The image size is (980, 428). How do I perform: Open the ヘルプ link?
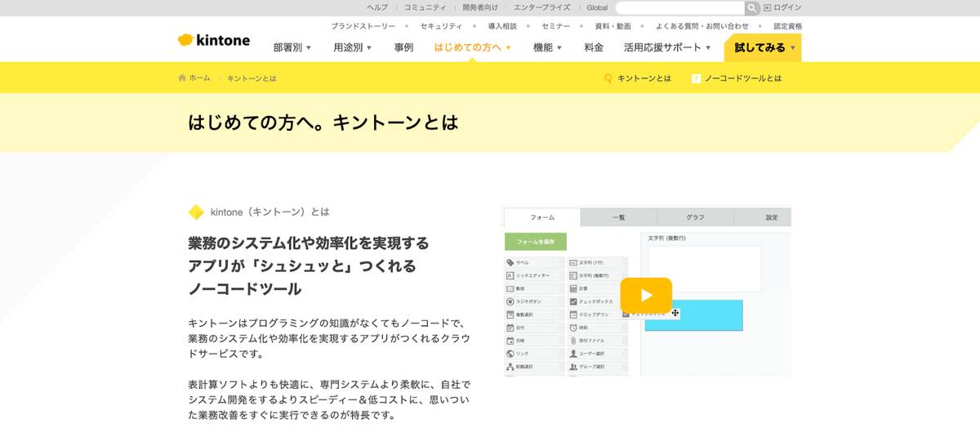tap(377, 7)
